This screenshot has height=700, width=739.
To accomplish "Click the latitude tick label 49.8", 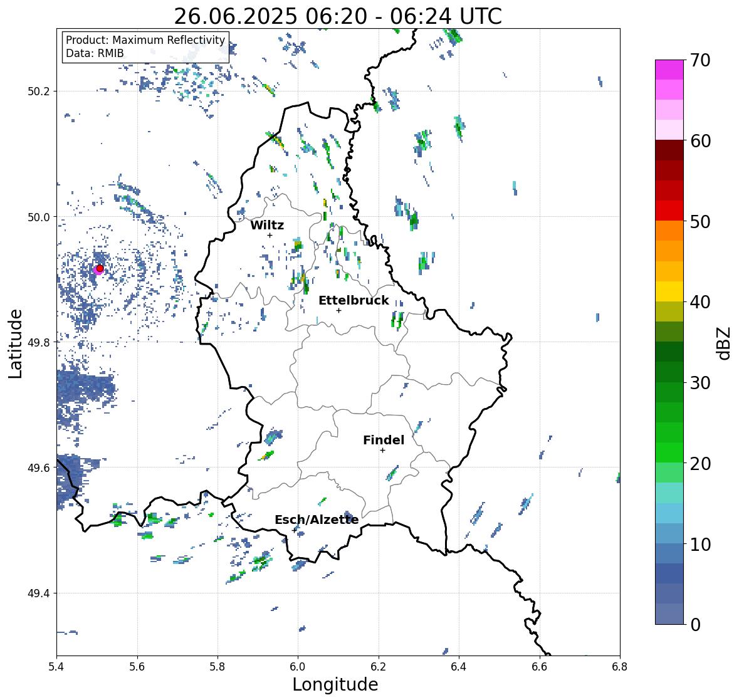I will (39, 342).
